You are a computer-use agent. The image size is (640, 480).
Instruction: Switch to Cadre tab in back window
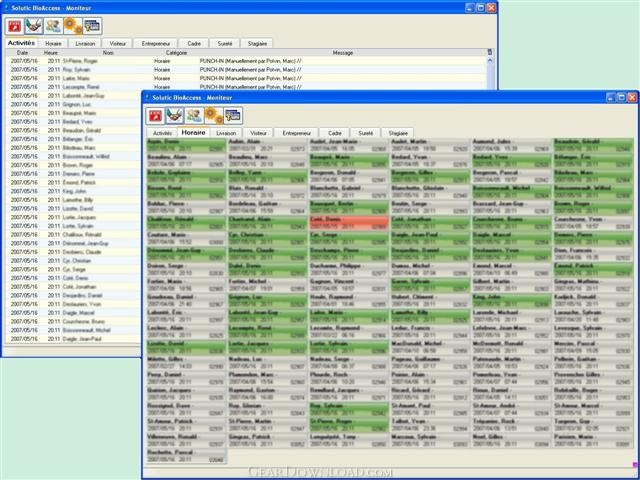194,43
